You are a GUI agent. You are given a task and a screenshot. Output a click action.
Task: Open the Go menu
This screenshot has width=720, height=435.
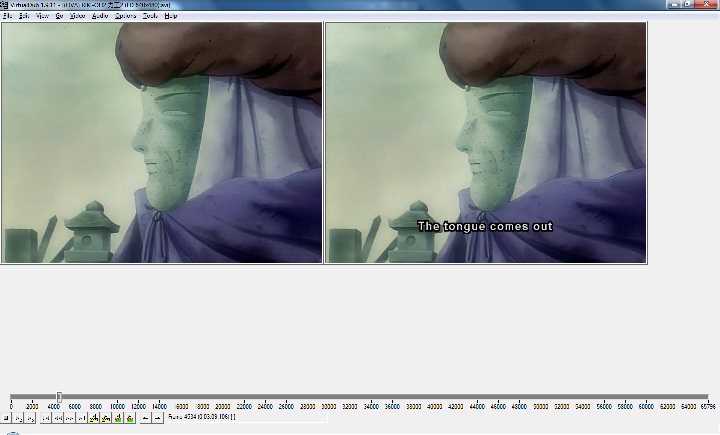pyautogui.click(x=59, y=16)
